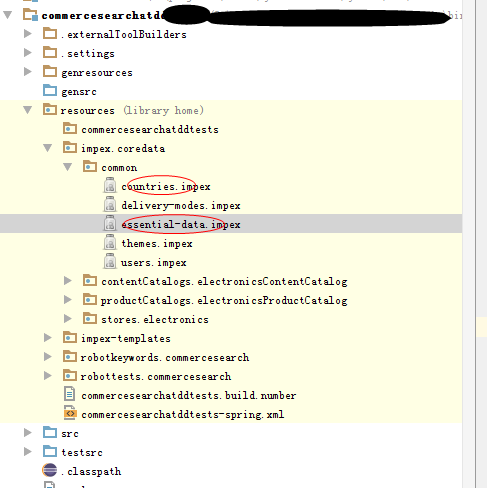Image resolution: width=487 pixels, height=488 pixels.
Task: Click the testsrc folder icon
Action: click(x=50, y=452)
